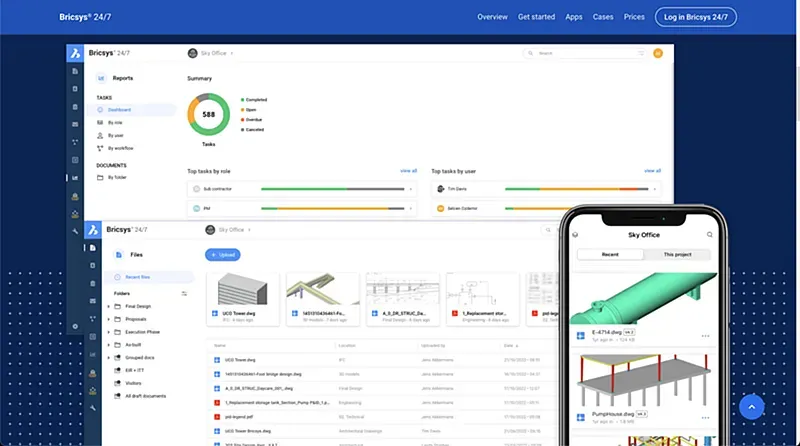Click the mail icon in Files window sidebar

coord(92,301)
